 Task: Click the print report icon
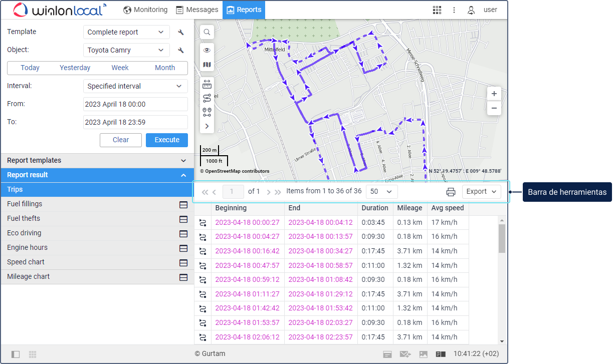(451, 192)
